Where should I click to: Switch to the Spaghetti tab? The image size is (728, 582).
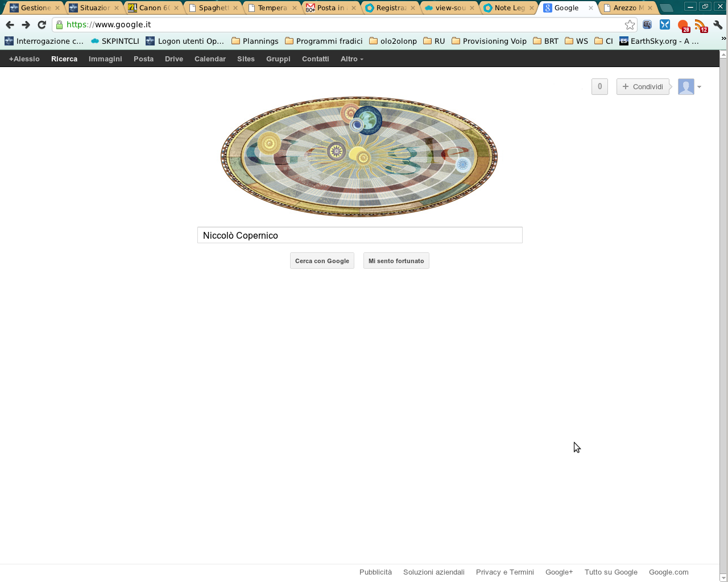tap(213, 8)
